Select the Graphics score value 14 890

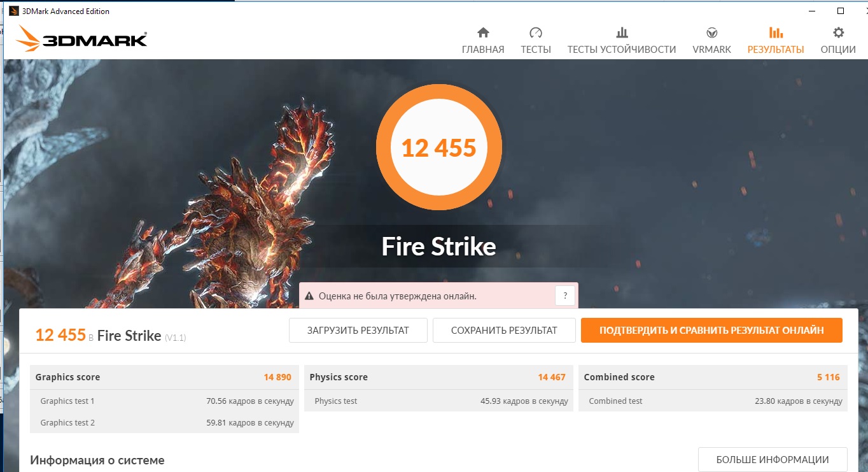click(277, 377)
